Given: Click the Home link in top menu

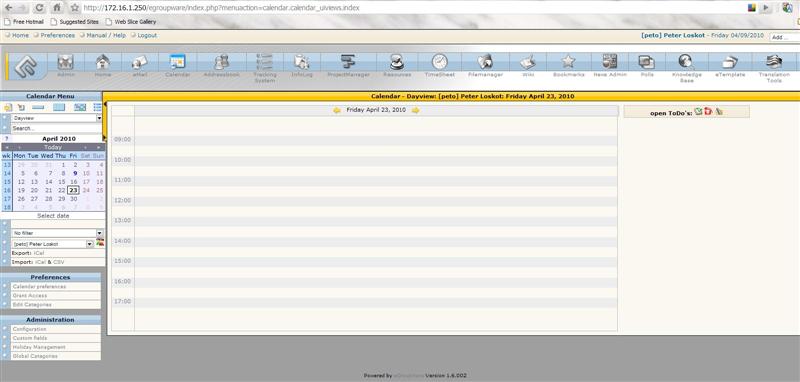Looking at the screenshot, I should pos(20,35).
